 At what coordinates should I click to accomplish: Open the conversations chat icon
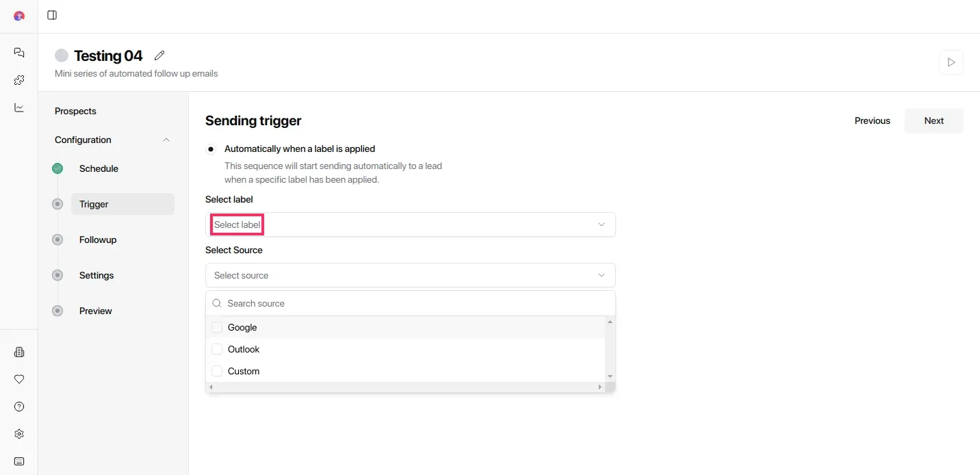coord(19,53)
